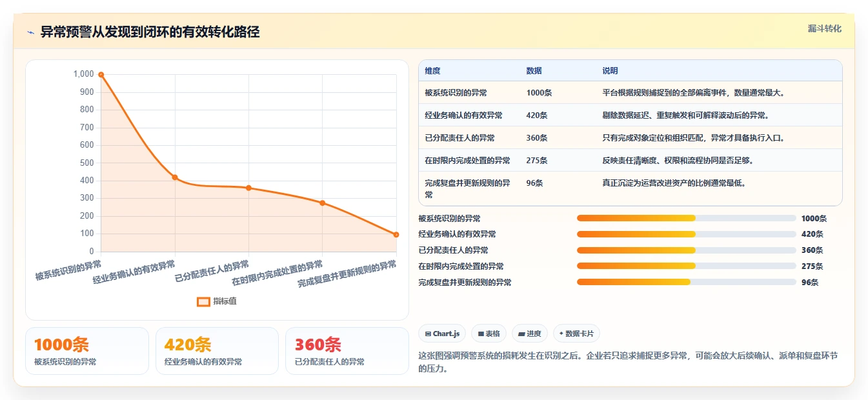Click the 维度 column header
Screen dimensions: 868x400
point(432,71)
